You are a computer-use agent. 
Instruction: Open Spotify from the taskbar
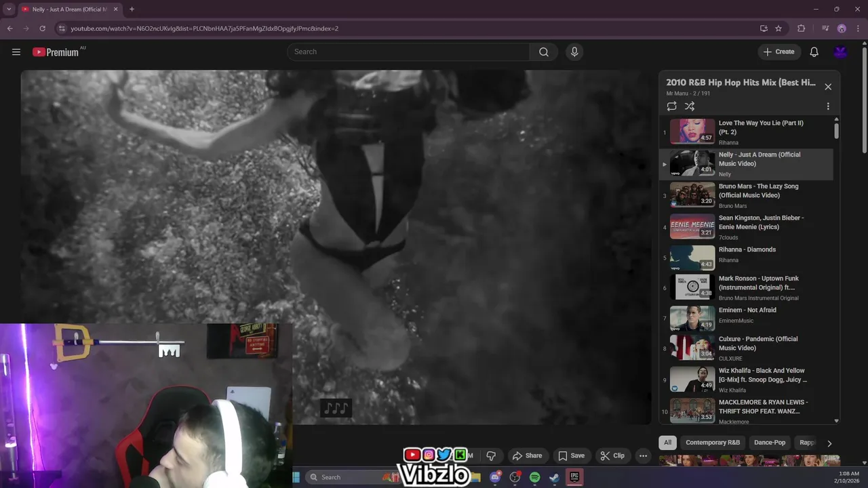[534, 477]
